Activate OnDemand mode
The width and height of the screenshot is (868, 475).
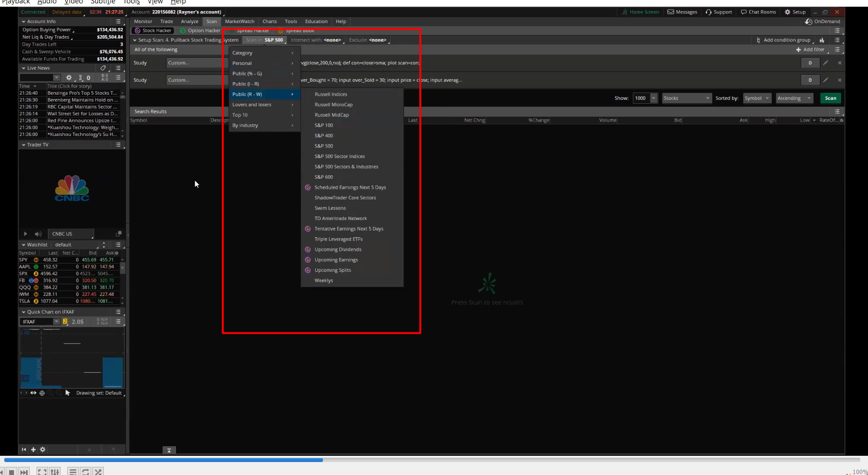click(x=822, y=22)
